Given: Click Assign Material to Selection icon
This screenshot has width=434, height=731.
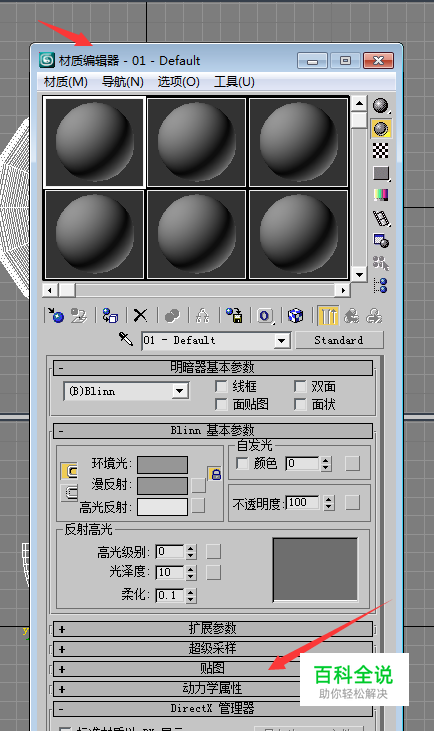Looking at the screenshot, I should point(110,316).
